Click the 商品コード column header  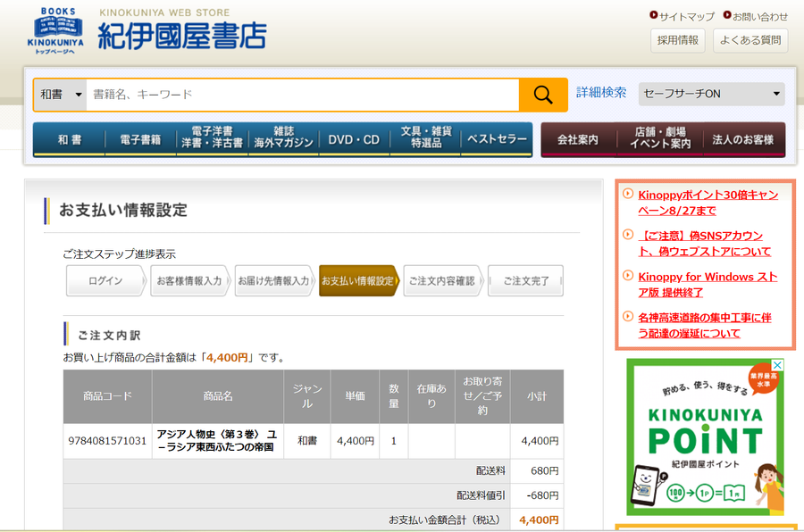pos(108,396)
